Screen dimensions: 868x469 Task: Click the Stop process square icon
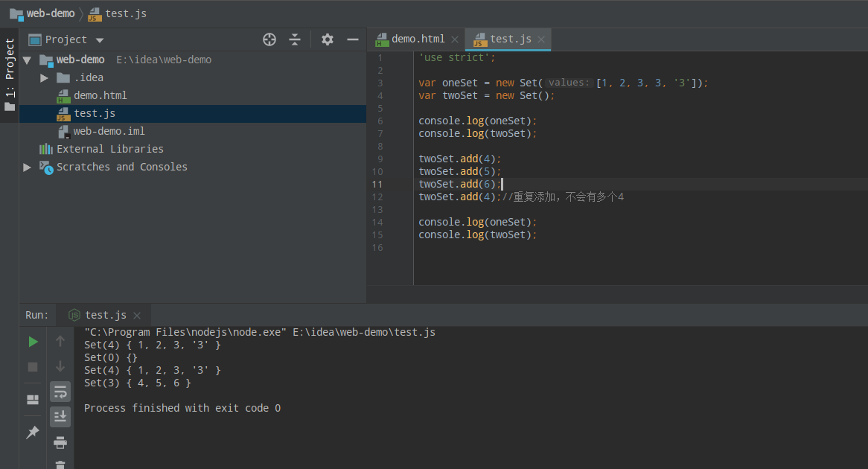tap(33, 367)
